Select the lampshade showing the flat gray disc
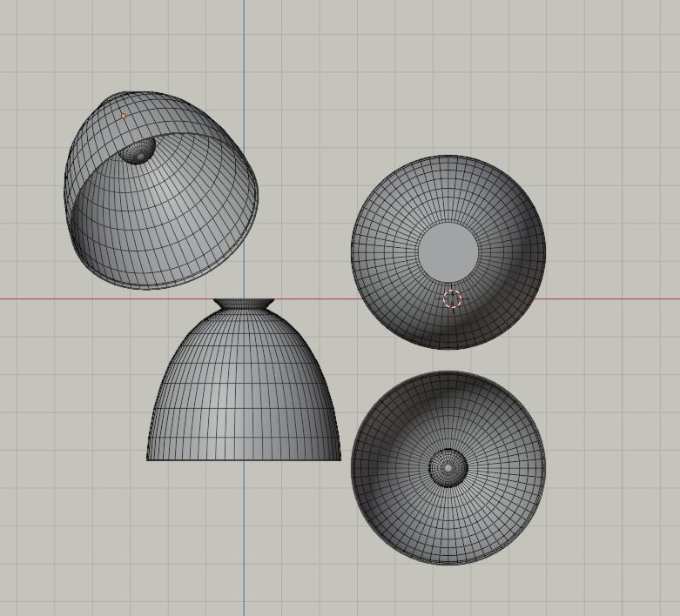680x616 pixels. pos(448,251)
